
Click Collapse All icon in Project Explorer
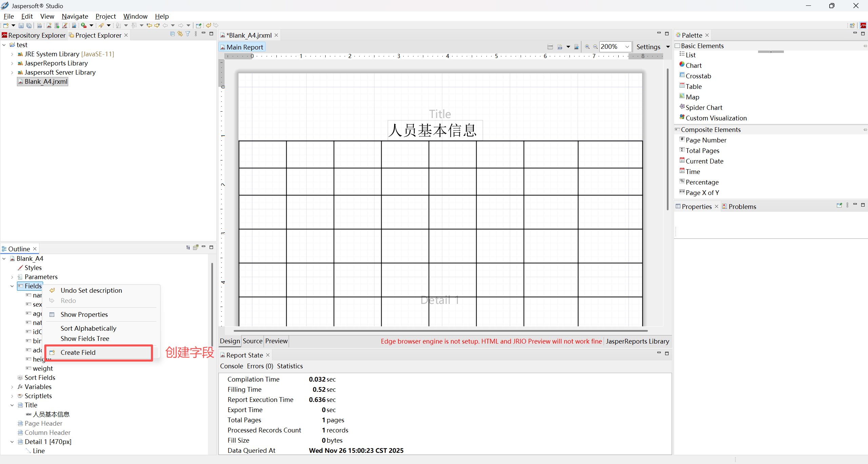click(x=172, y=34)
